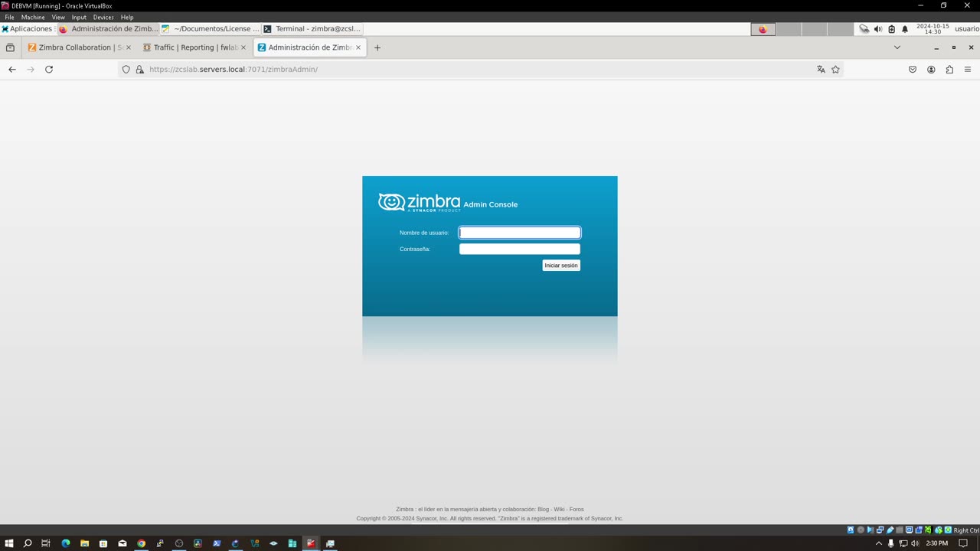Click VirtualBox USB devices status icon
Image resolution: width=980 pixels, height=551 pixels.
click(890, 530)
